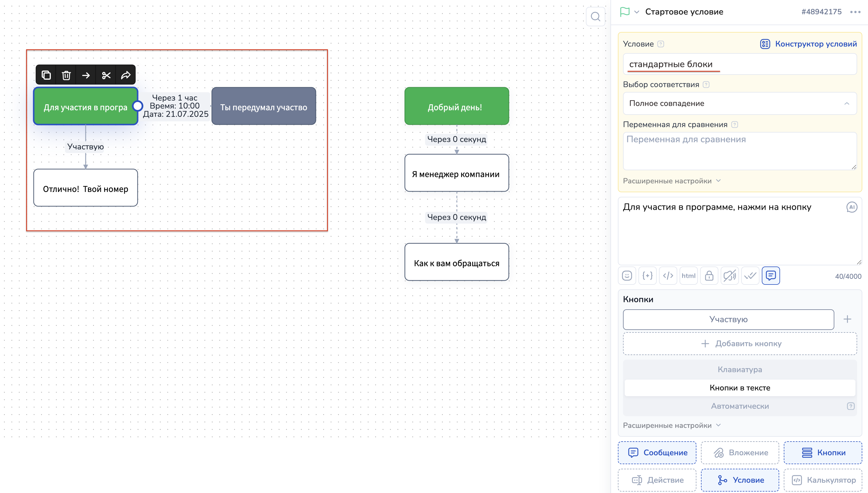Click the scissors cut icon
868x493 pixels.
tap(106, 75)
